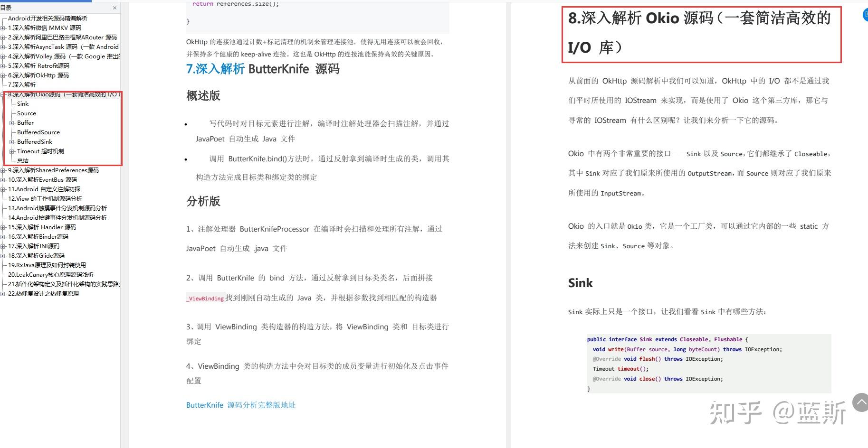The height and width of the screenshot is (448, 868).
Task: Expand the Buffer sub-node
Action: 12,123
